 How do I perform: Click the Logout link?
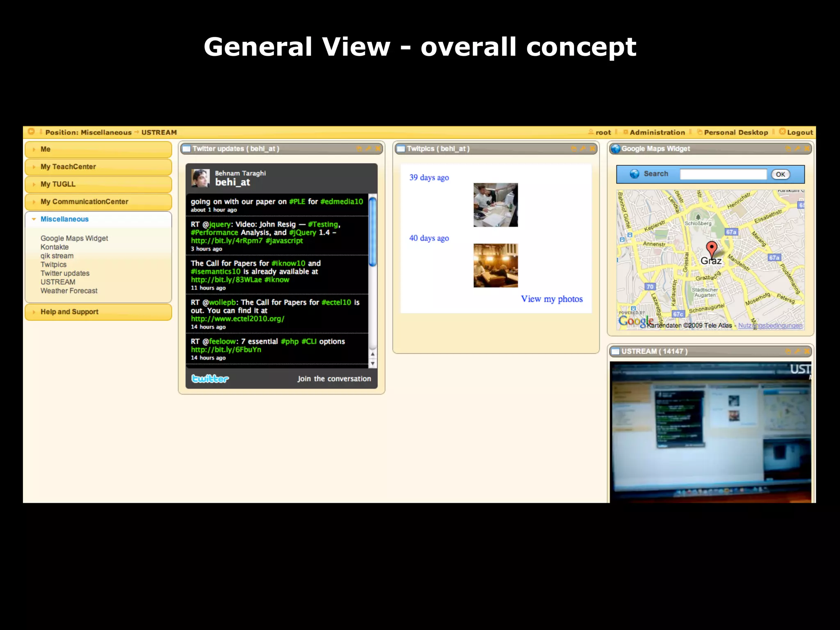[800, 132]
